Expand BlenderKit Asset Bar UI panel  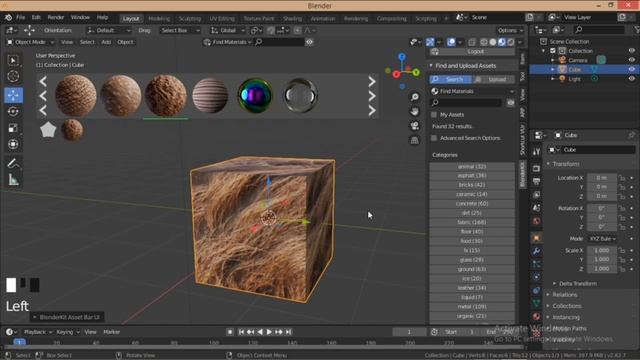click(x=67, y=317)
